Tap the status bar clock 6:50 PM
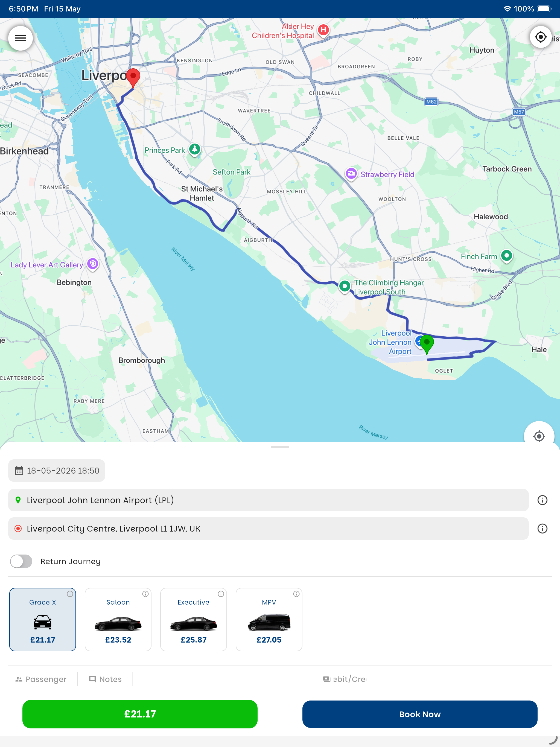Image resolution: width=560 pixels, height=747 pixels. 23,9
